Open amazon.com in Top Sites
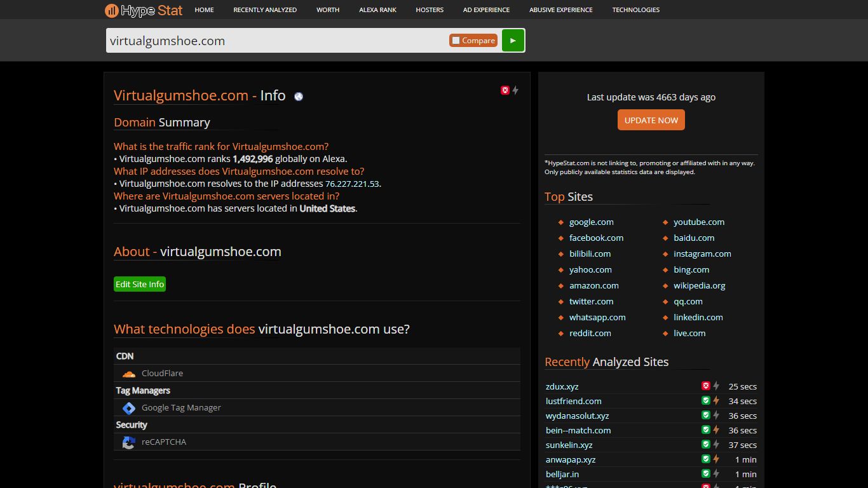The image size is (868, 488). pos(593,285)
